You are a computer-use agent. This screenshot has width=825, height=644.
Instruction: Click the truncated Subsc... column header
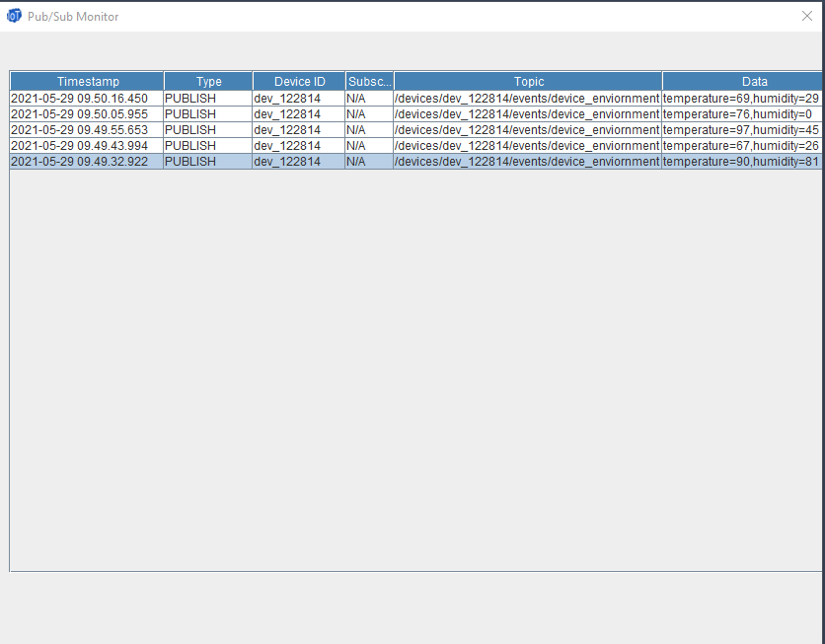pos(369,82)
